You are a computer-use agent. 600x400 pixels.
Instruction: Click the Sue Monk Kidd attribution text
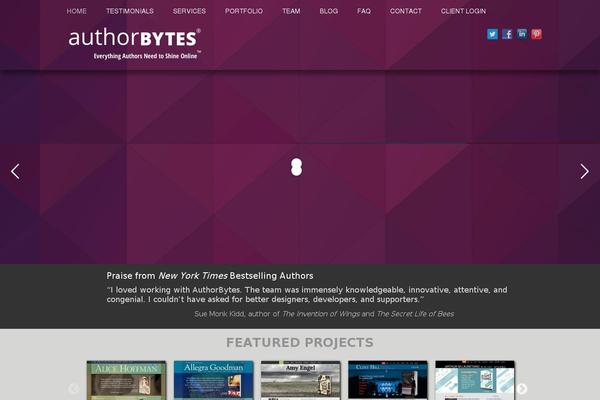324,314
